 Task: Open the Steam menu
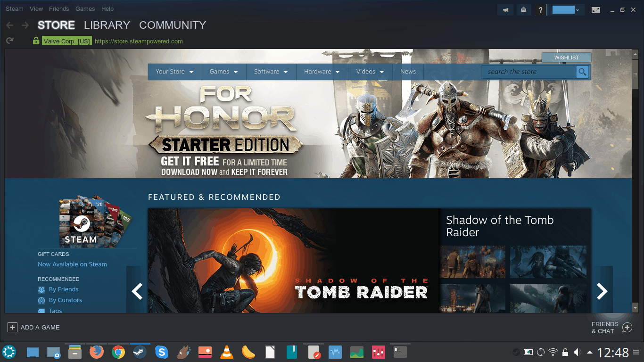tap(15, 9)
